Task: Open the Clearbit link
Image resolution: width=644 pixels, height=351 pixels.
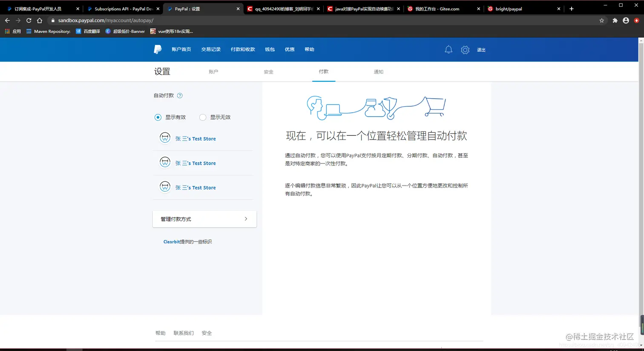Action: pyautogui.click(x=172, y=242)
